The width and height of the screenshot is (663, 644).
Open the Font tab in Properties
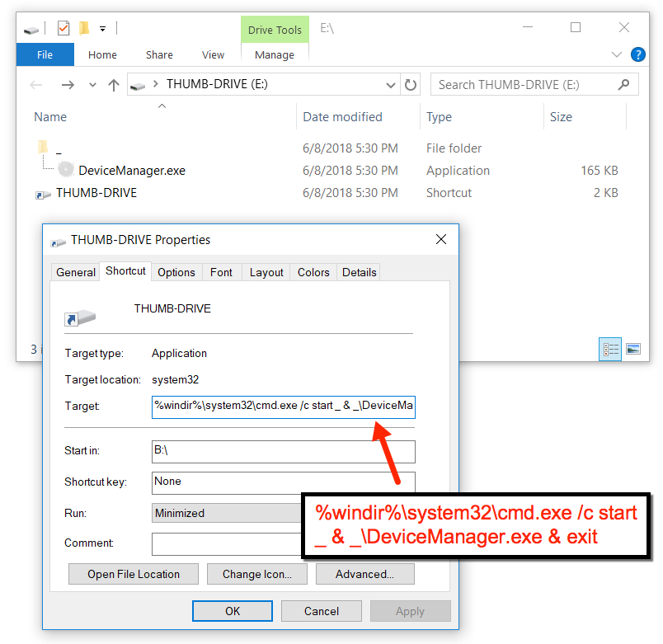pos(221,272)
